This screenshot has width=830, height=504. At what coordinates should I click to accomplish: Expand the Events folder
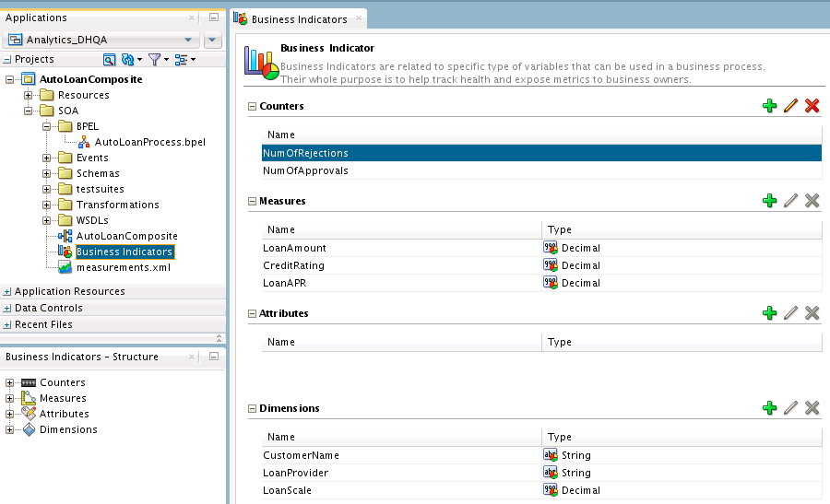[47, 158]
